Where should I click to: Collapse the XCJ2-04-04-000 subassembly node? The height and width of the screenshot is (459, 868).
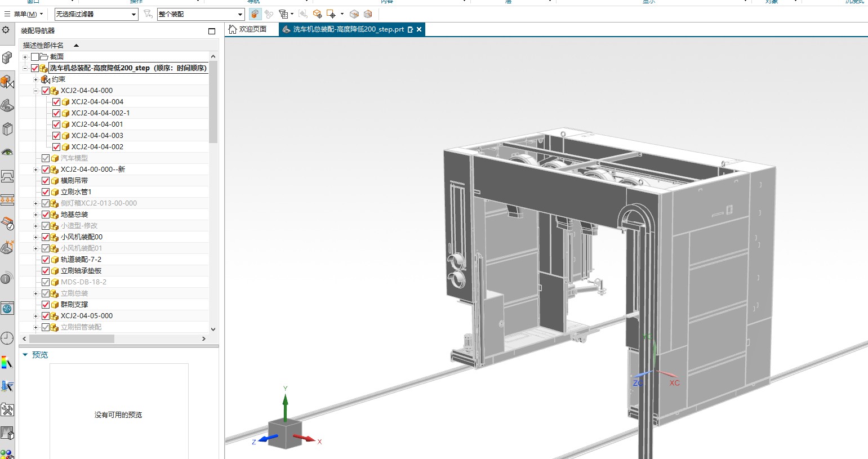click(35, 91)
